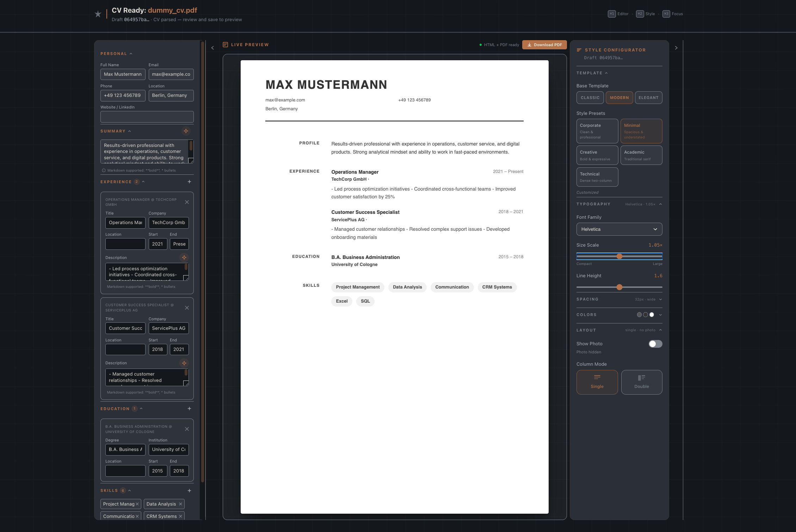This screenshot has height=532, width=796.
Task: Open the Font Family Helvetica dropdown
Action: (619, 229)
